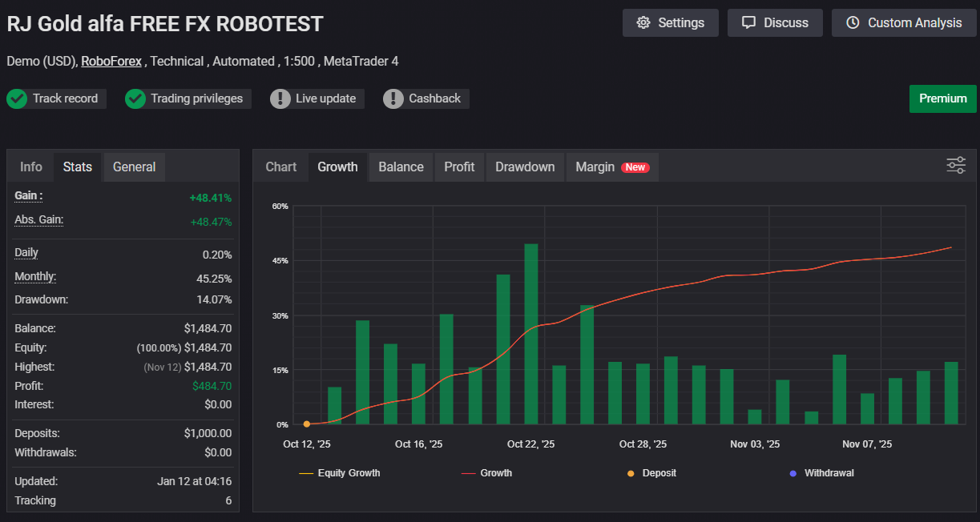
Task: Click the Trading privileges green checkmark icon
Action: 135,98
